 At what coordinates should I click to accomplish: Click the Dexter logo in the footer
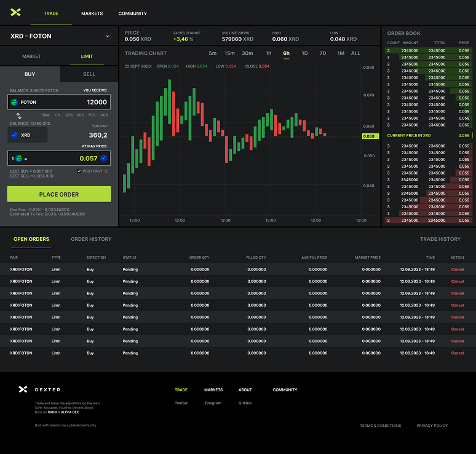coord(23,389)
